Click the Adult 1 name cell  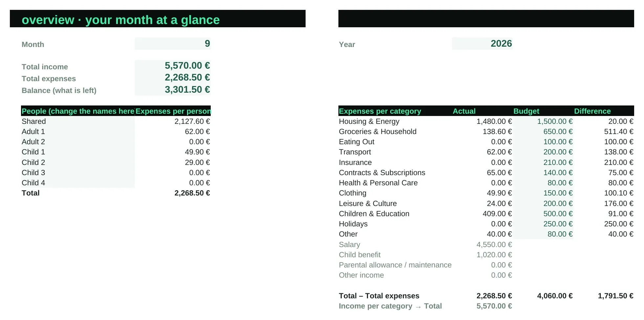78,131
